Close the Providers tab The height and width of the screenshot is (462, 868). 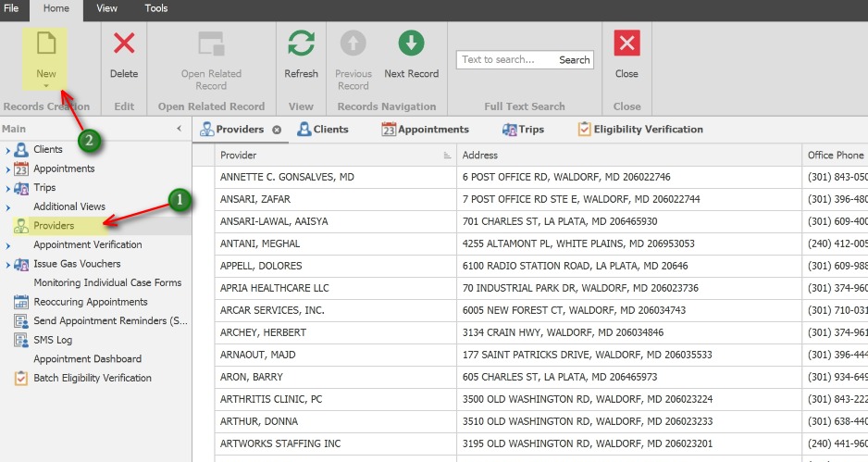click(x=276, y=130)
